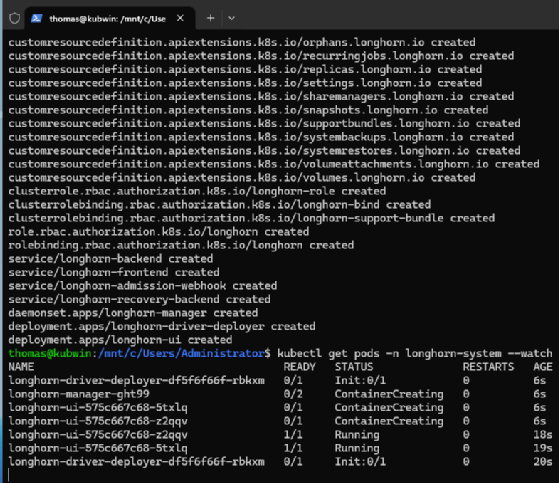Image resolution: width=559 pixels, height=483 pixels.
Task: Click the PowerShell icon in the terminal tab
Action: point(36,18)
